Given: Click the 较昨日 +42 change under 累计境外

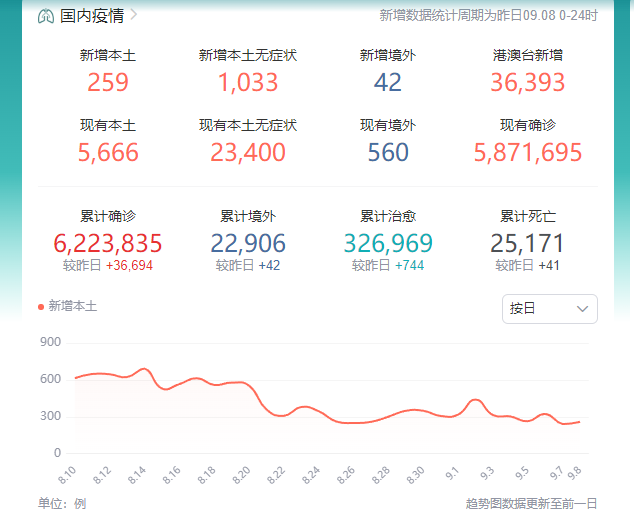Looking at the screenshot, I should click(248, 265).
